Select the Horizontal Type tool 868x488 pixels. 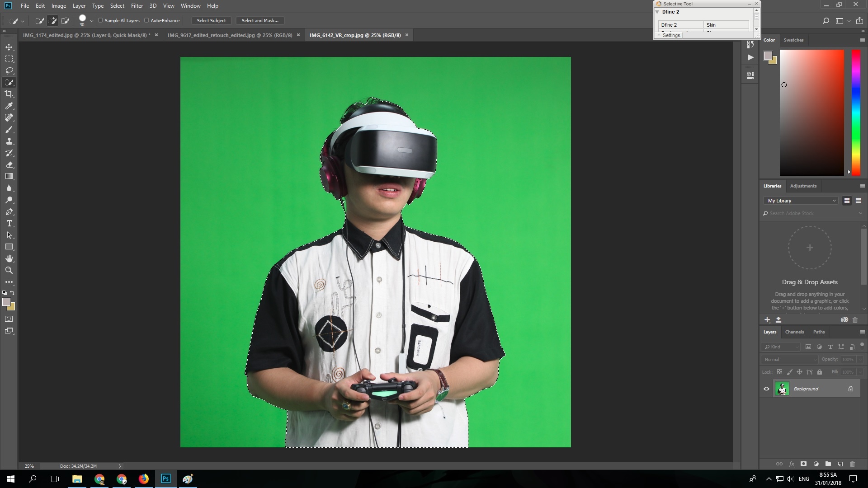[x=9, y=223]
